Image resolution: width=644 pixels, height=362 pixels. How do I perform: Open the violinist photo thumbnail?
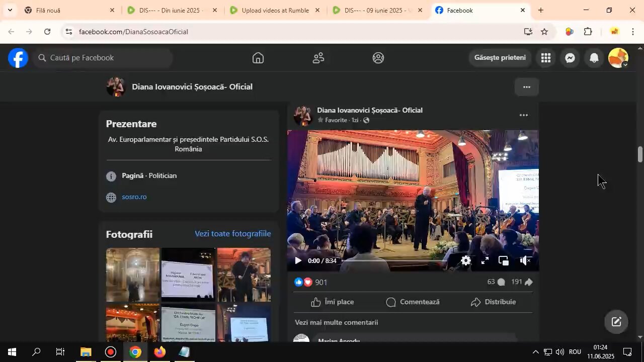pos(244,275)
